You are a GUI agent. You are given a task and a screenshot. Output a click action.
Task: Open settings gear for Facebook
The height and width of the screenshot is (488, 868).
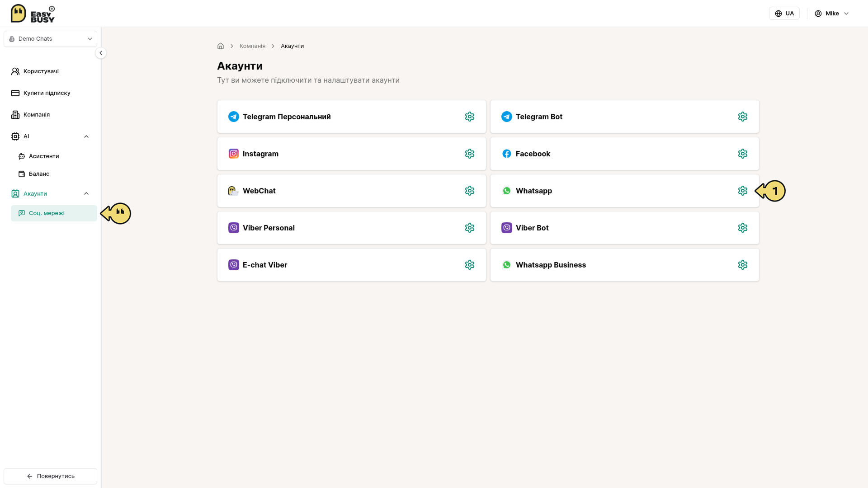click(x=743, y=154)
